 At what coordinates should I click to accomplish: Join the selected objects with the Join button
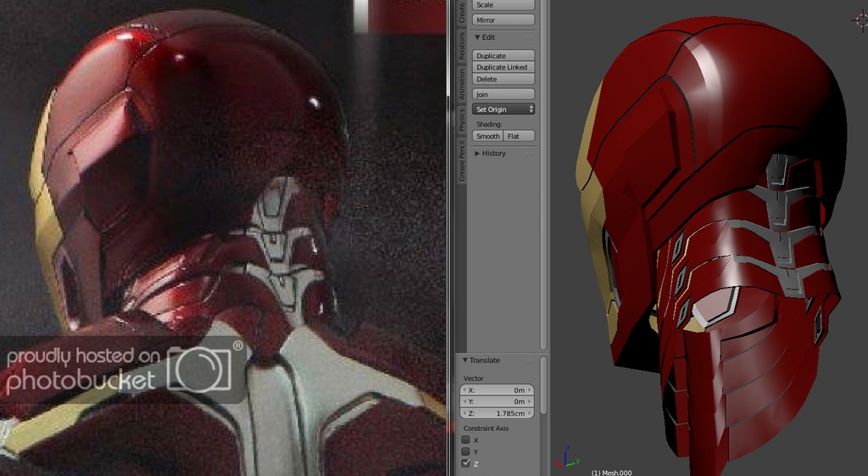coord(504,94)
